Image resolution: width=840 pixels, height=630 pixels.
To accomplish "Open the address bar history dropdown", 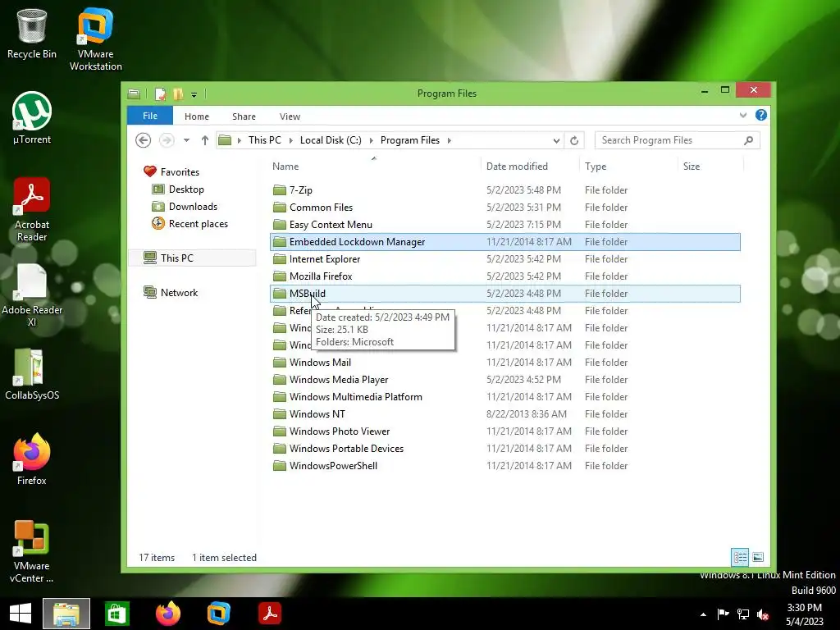I will 556,140.
